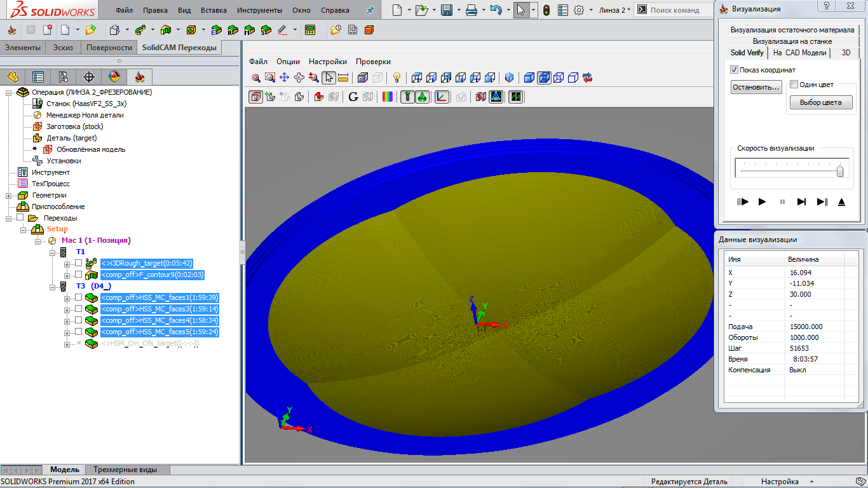
Task: Tick the checkbox beside F_contour9 operation
Action: click(x=78, y=274)
